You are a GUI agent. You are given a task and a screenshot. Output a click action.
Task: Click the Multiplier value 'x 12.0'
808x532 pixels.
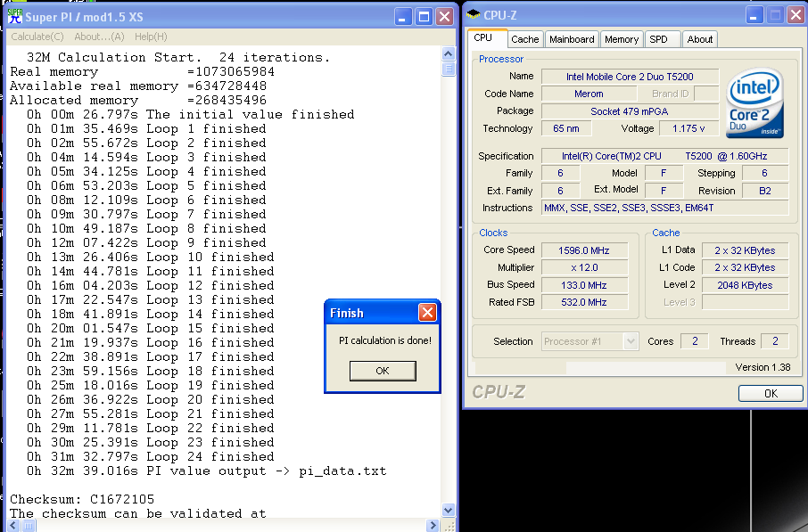584,267
